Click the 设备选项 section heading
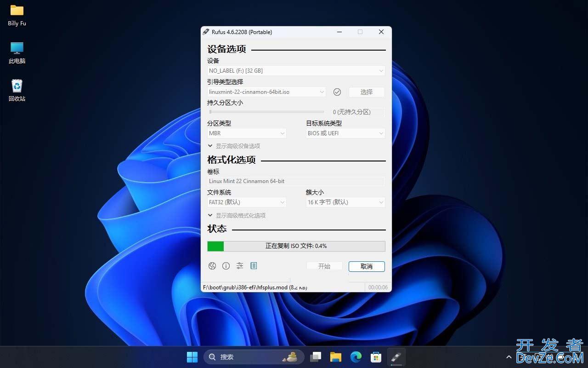Image resolution: width=588 pixels, height=368 pixels. point(226,49)
